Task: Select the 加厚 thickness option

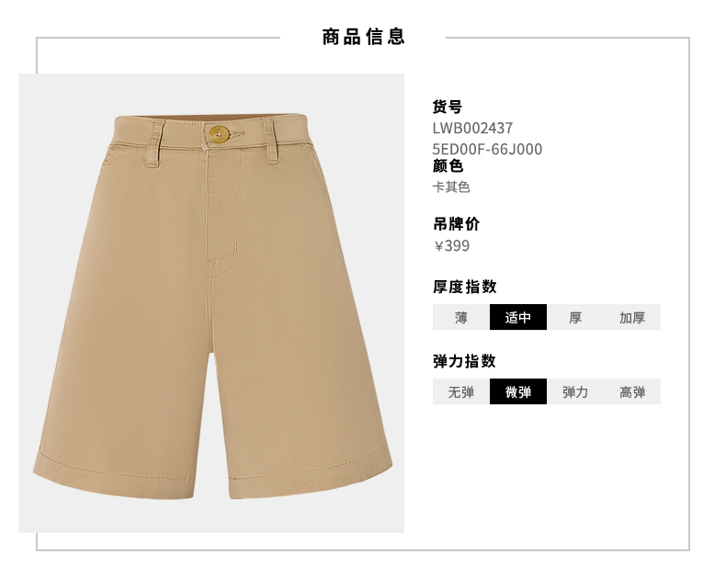Action: point(632,317)
